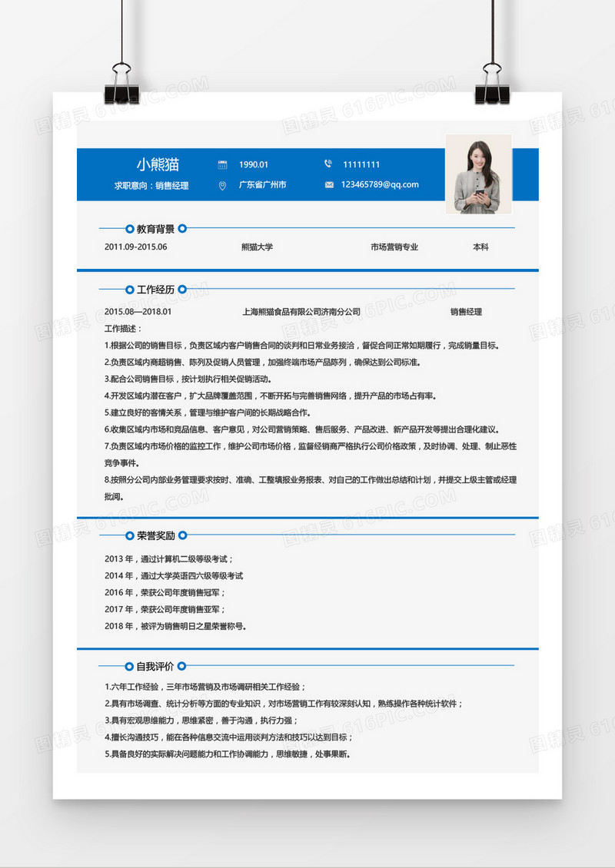Click the section heading 教育背景
Viewport: 615px width, 868px height.
156,229
